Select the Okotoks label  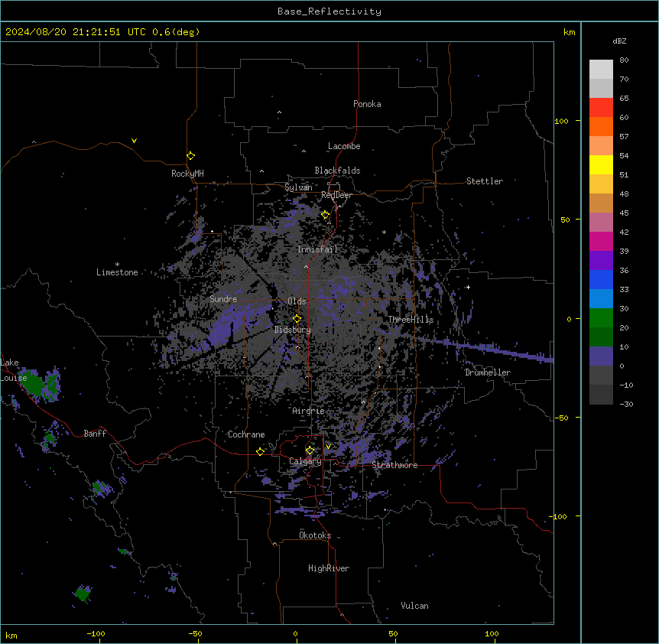coord(315,535)
